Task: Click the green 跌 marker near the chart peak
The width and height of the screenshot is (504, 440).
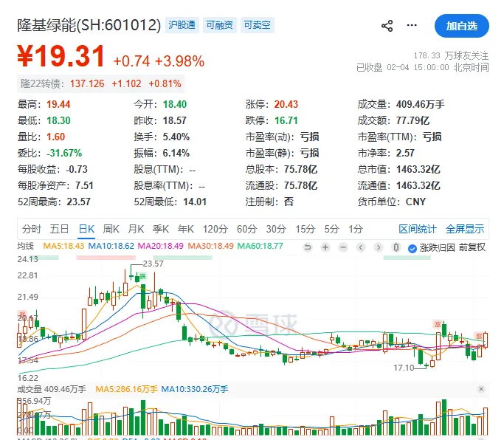Action: [143, 276]
